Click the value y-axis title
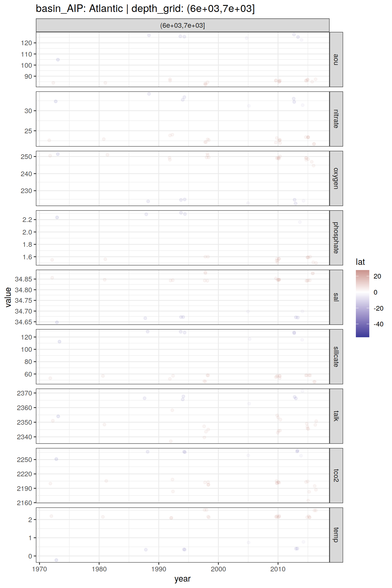Viewport: 392px width, 588px height. click(x=8, y=297)
